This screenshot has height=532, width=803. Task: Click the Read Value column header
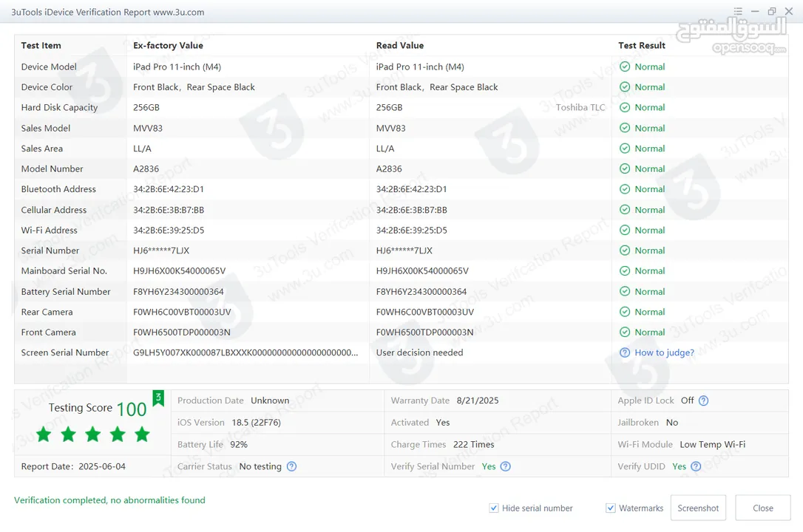coord(400,46)
